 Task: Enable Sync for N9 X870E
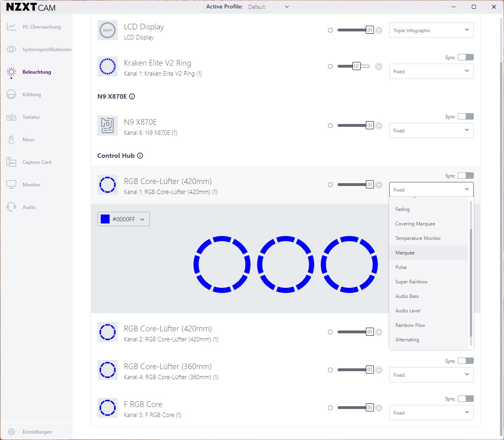click(x=466, y=116)
